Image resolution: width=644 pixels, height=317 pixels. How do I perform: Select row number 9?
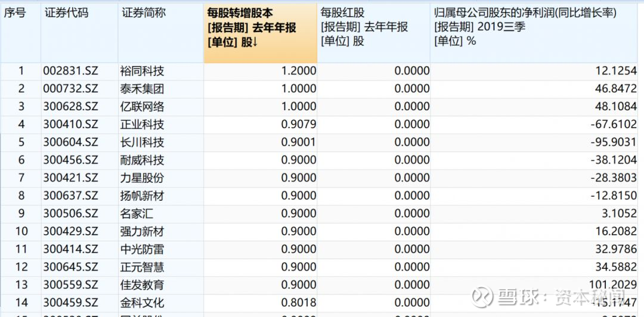(21, 213)
